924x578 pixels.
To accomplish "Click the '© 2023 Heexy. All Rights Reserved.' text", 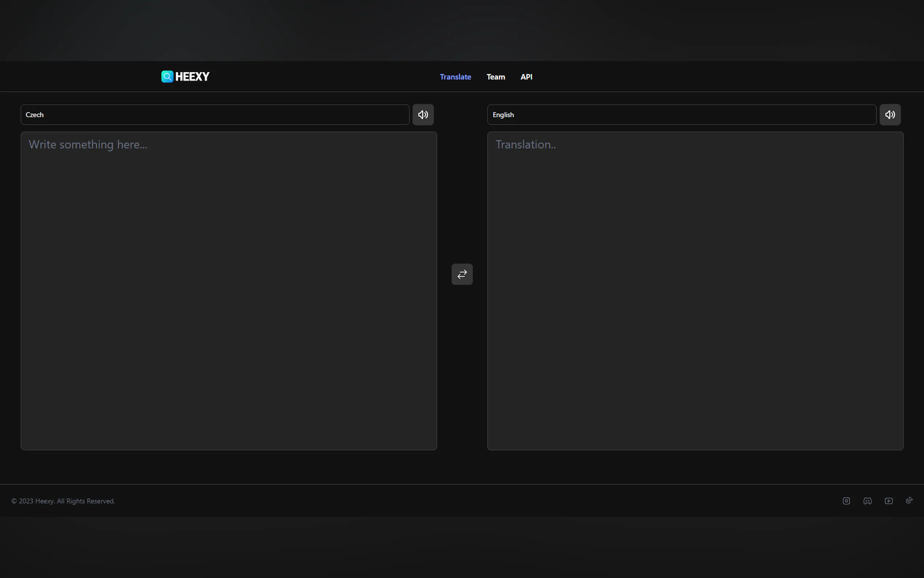I will pos(63,501).
